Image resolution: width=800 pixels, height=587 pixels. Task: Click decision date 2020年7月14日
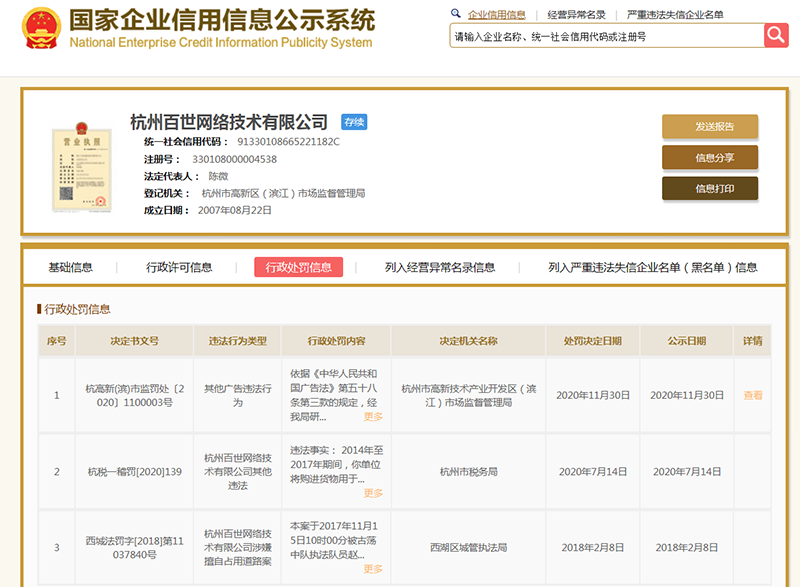593,472
